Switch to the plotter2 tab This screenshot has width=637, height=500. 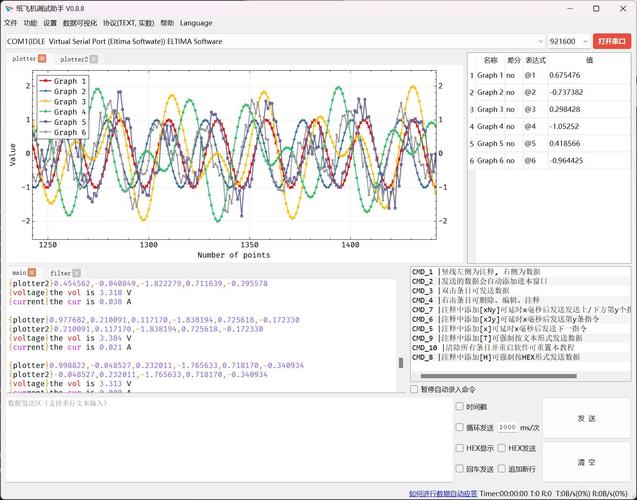coord(74,59)
